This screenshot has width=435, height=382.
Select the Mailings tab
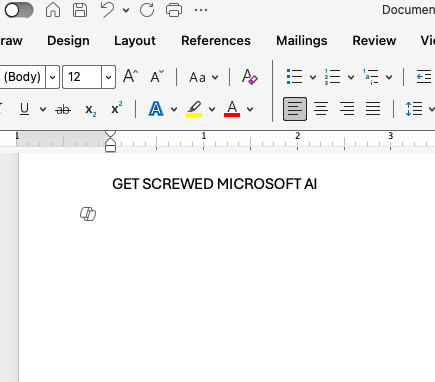tap(302, 41)
